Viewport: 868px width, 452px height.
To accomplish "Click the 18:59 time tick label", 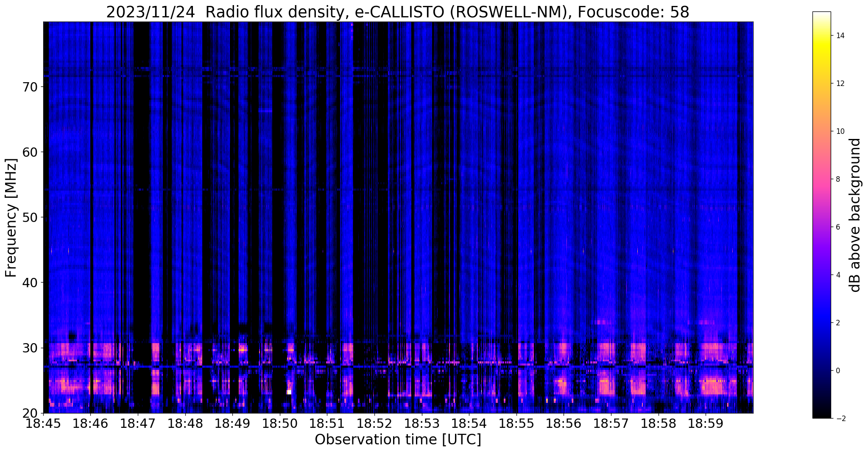I will click(x=706, y=424).
